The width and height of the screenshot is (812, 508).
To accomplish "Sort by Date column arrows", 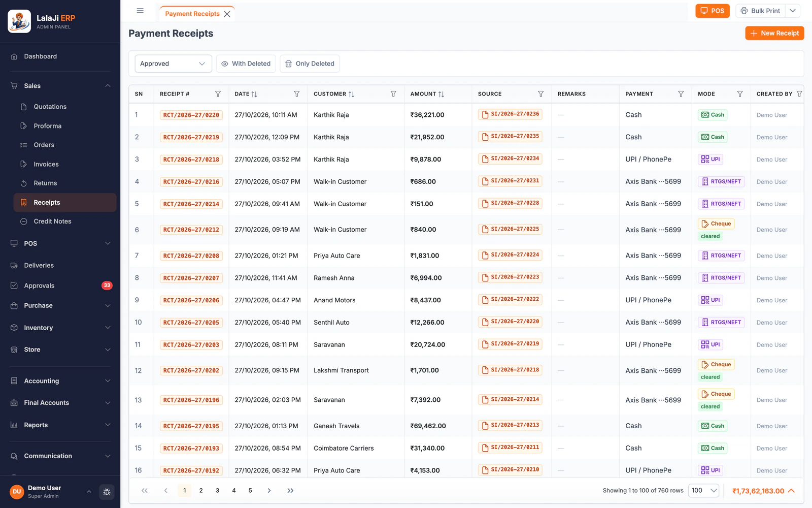I will 254,94.
